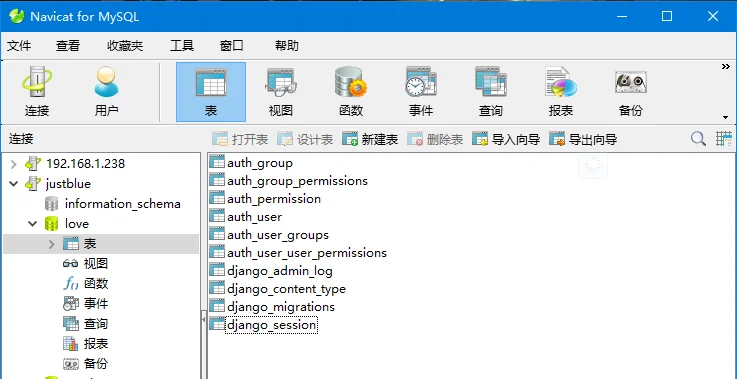Open the 备份 (Backup) toolbar icon

tap(631, 92)
